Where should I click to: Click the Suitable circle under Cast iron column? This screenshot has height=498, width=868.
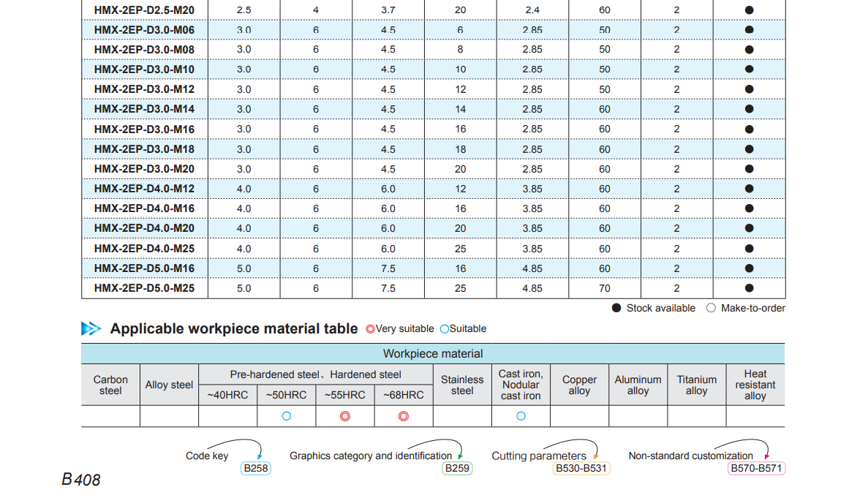coord(521,416)
